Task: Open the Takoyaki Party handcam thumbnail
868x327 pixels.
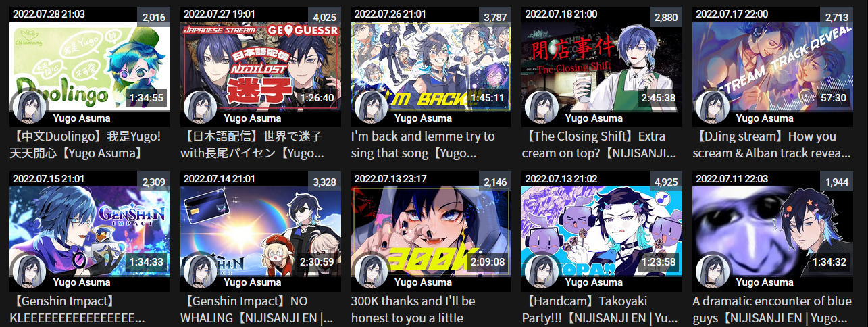Action: pyautogui.click(x=602, y=230)
